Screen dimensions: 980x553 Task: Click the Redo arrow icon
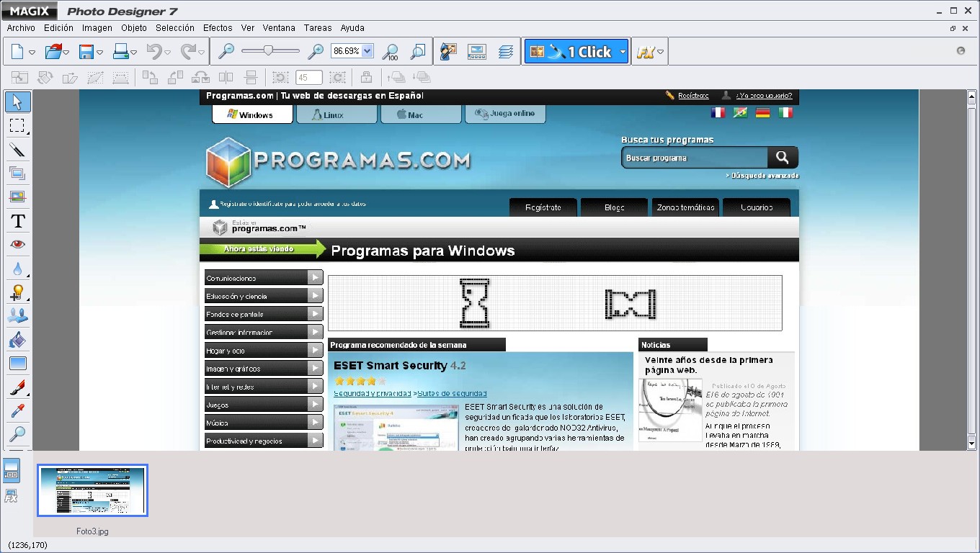[x=188, y=52]
